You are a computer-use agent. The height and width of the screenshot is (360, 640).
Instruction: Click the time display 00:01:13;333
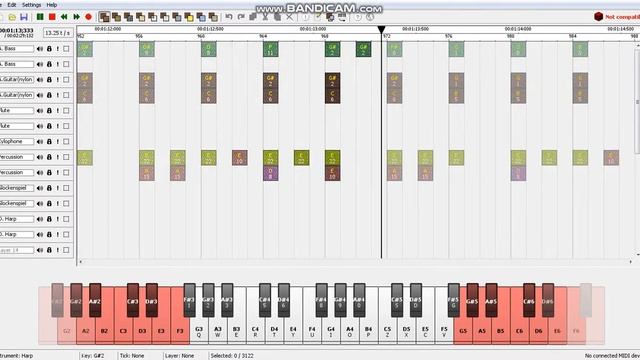pyautogui.click(x=17, y=31)
